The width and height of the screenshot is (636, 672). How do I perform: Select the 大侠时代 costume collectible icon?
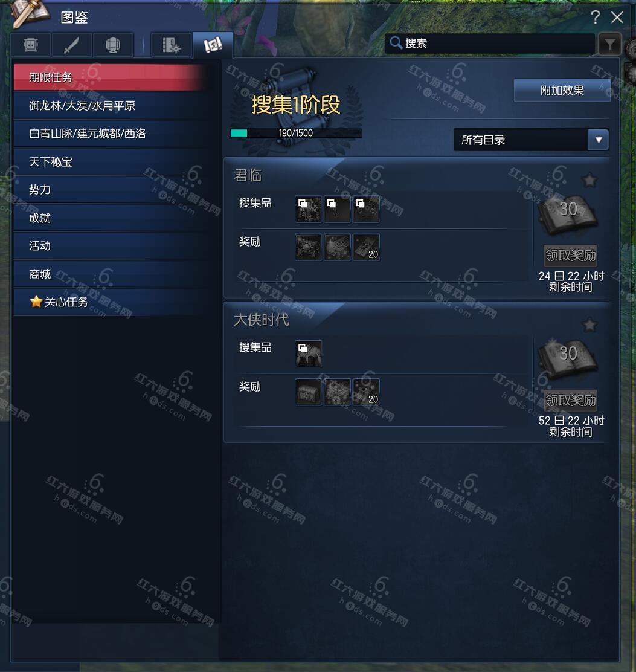pos(309,354)
